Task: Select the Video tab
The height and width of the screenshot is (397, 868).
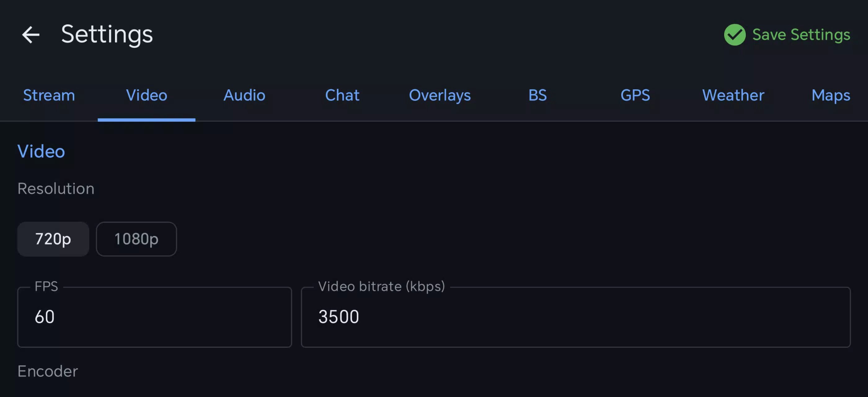Action: tap(147, 96)
